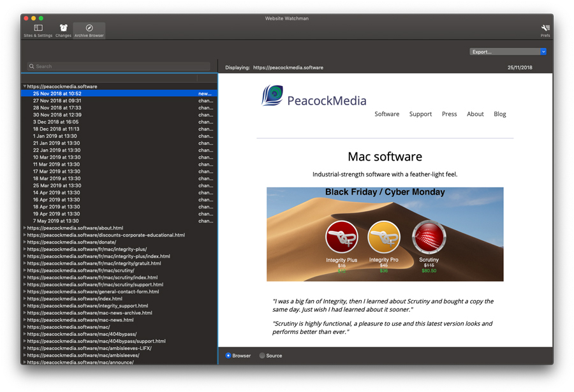Select the Browser radio button

click(228, 356)
